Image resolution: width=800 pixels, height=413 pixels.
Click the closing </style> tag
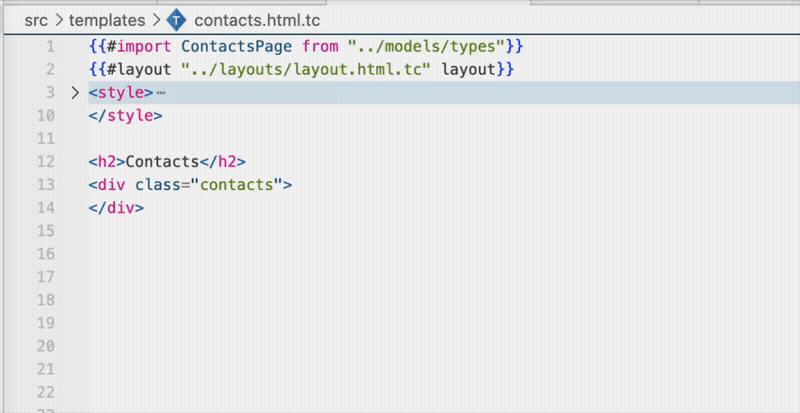[126, 116]
